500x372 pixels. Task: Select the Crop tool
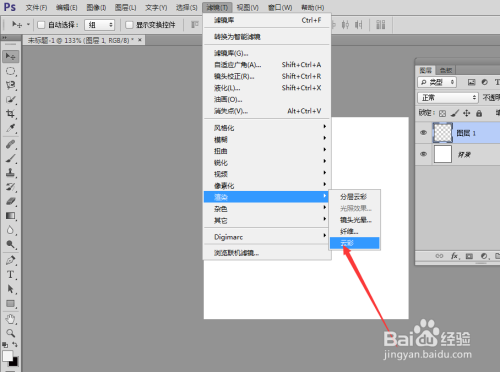[11, 114]
